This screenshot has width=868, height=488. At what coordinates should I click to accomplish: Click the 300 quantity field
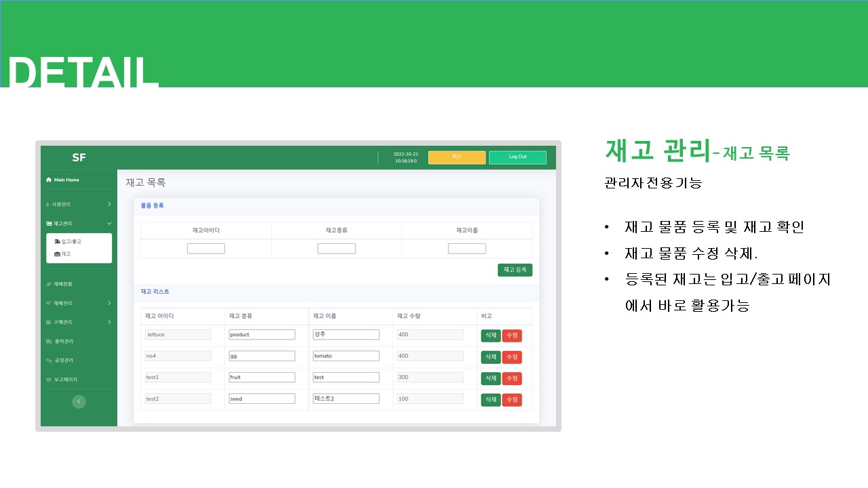click(x=430, y=378)
